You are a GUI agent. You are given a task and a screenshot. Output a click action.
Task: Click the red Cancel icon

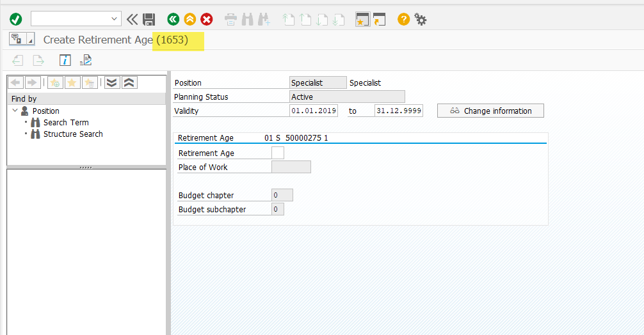[207, 19]
